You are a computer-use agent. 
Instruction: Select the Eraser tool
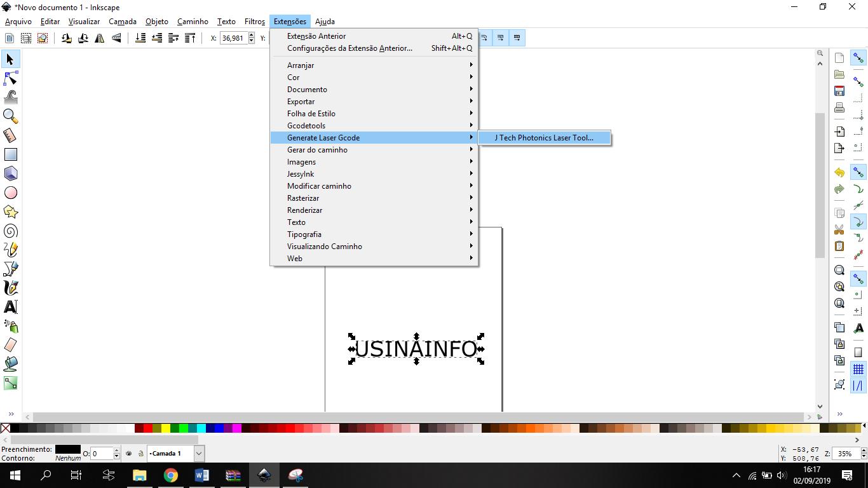(10, 345)
